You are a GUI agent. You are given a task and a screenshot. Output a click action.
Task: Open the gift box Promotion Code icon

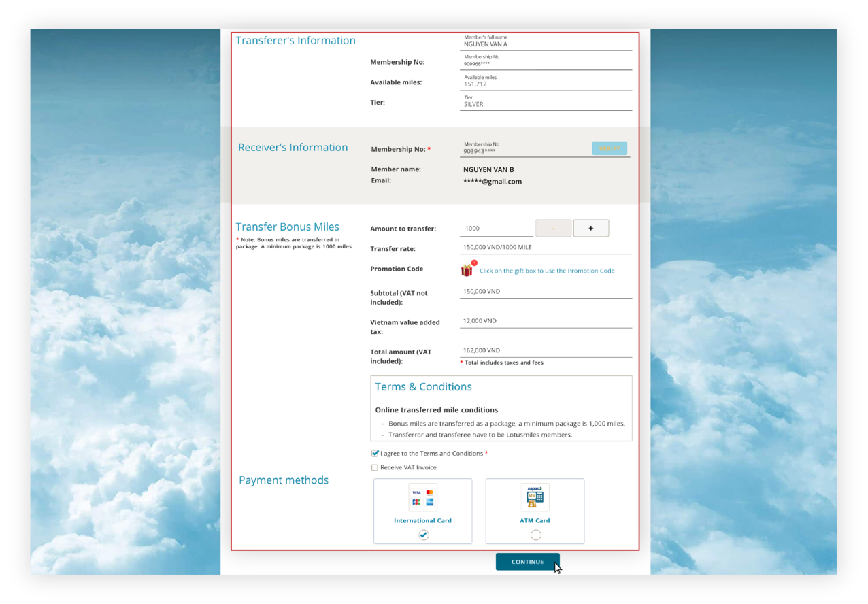467,270
